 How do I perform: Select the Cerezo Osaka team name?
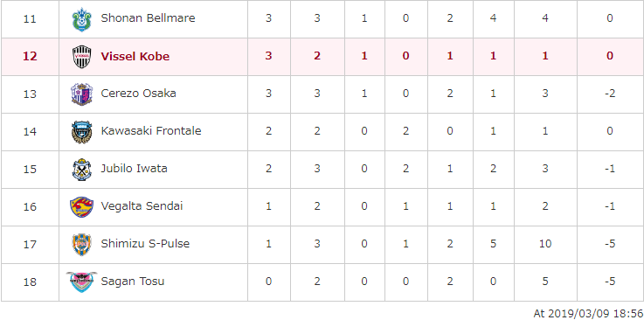[138, 94]
